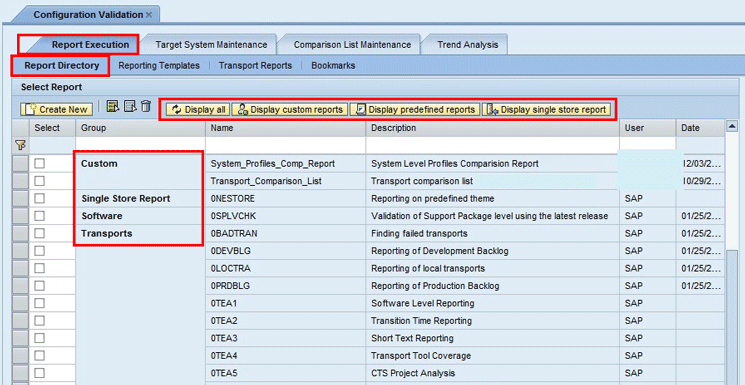Tick checkbox for 0DEVBLG row

tap(39, 251)
